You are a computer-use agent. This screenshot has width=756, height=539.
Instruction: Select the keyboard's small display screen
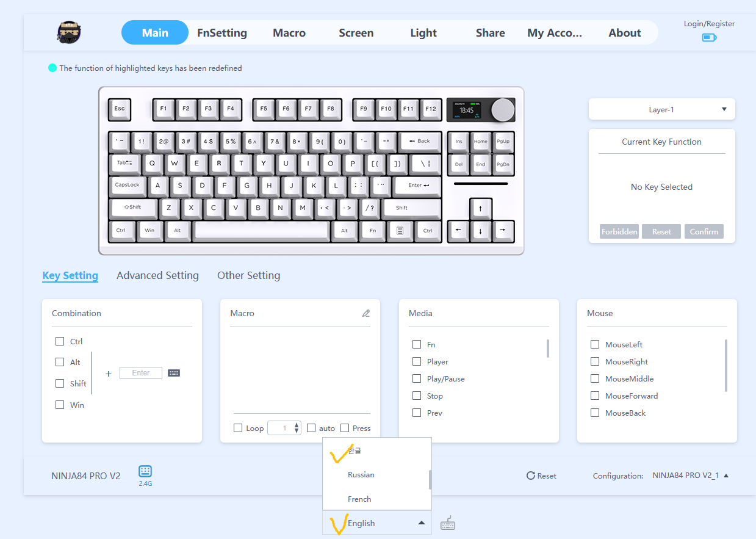click(x=467, y=110)
